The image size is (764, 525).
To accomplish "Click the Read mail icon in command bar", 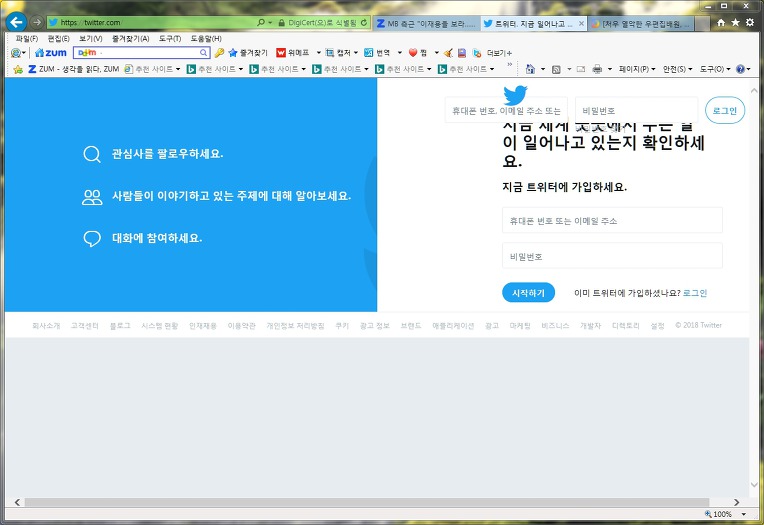I will [581, 69].
